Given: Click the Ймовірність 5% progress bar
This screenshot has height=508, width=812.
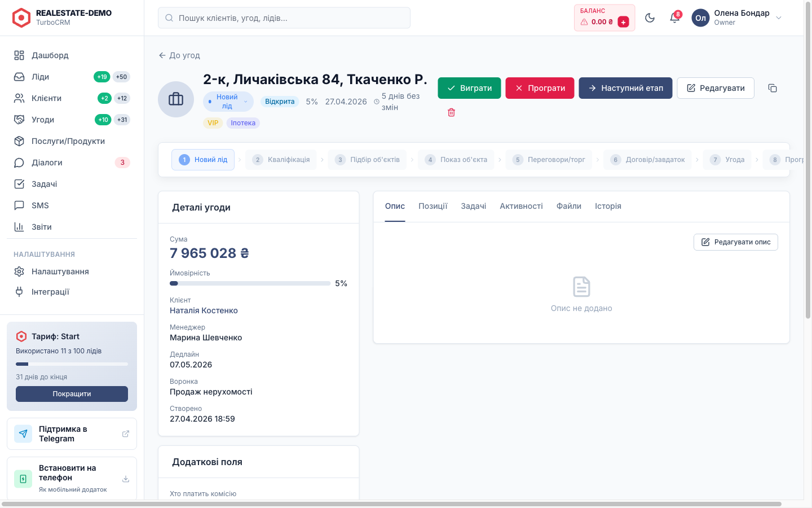Looking at the screenshot, I should click(x=250, y=283).
